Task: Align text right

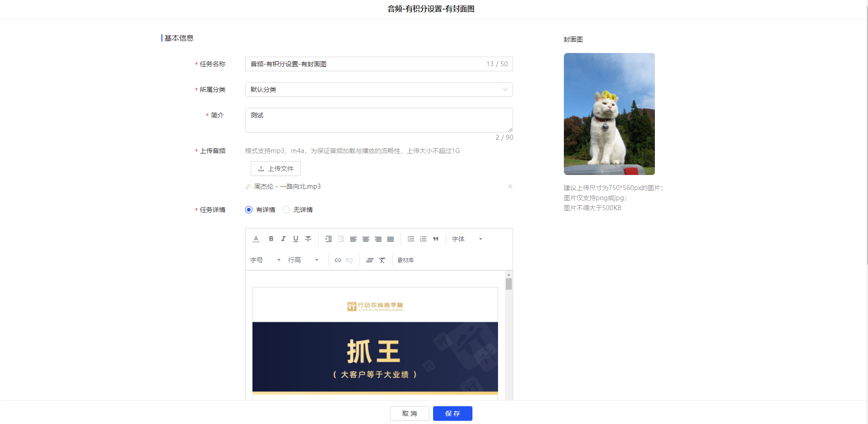Action: [378, 239]
